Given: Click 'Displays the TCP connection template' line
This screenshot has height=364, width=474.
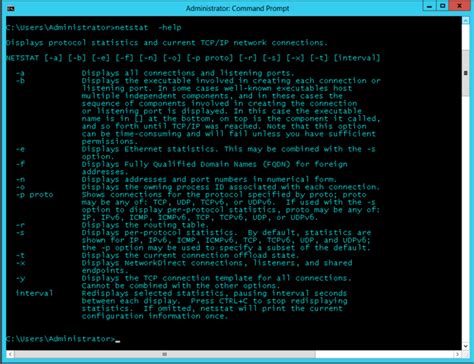Looking at the screenshot, I should 217,278.
